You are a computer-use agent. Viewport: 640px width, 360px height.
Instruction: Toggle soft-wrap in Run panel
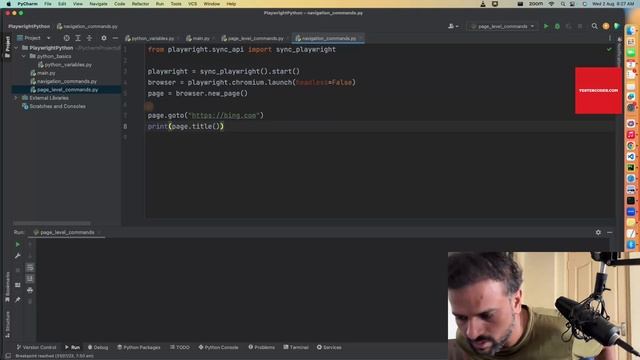tap(30, 267)
